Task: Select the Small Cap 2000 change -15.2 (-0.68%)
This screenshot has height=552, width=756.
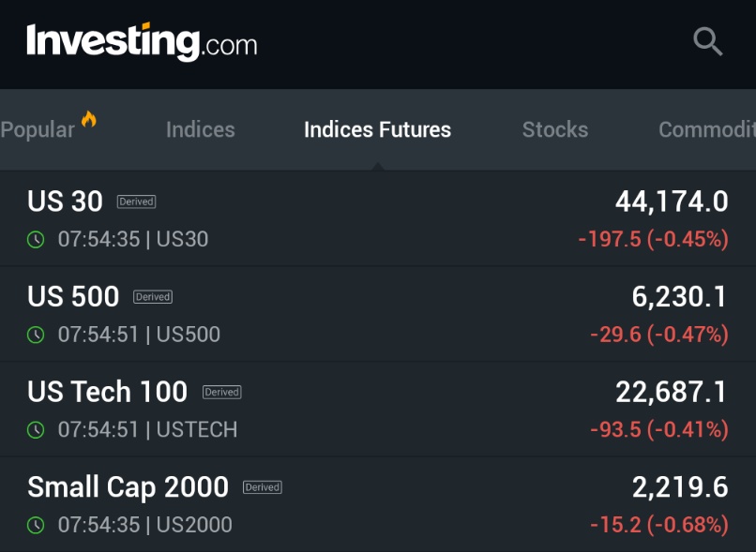Action: click(x=659, y=525)
